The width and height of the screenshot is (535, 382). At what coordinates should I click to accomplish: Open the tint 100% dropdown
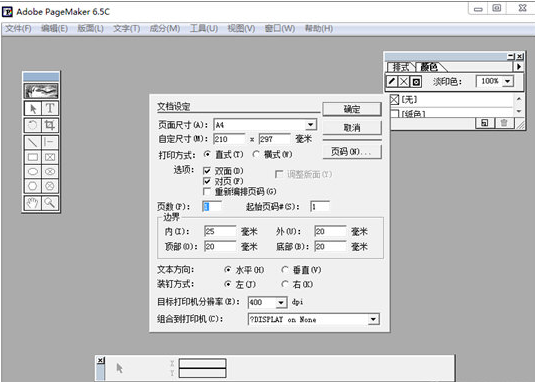[508, 81]
